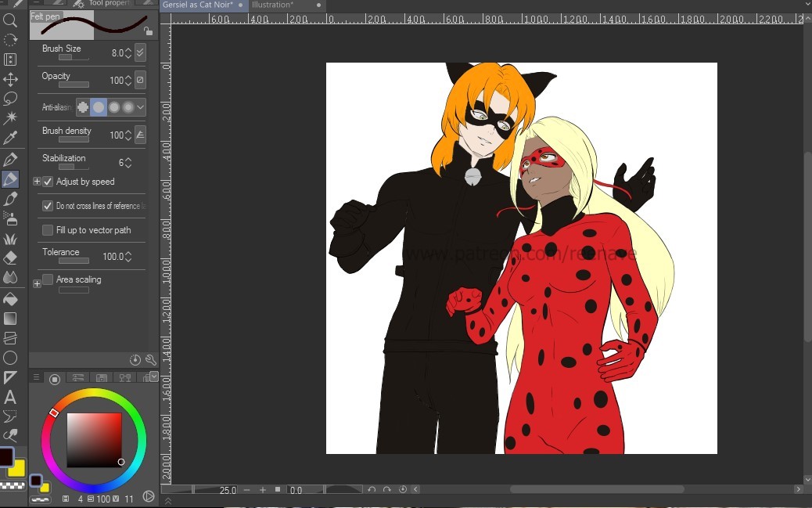Open the tool property settings wrench
The width and height of the screenshot is (812, 508).
(151, 360)
